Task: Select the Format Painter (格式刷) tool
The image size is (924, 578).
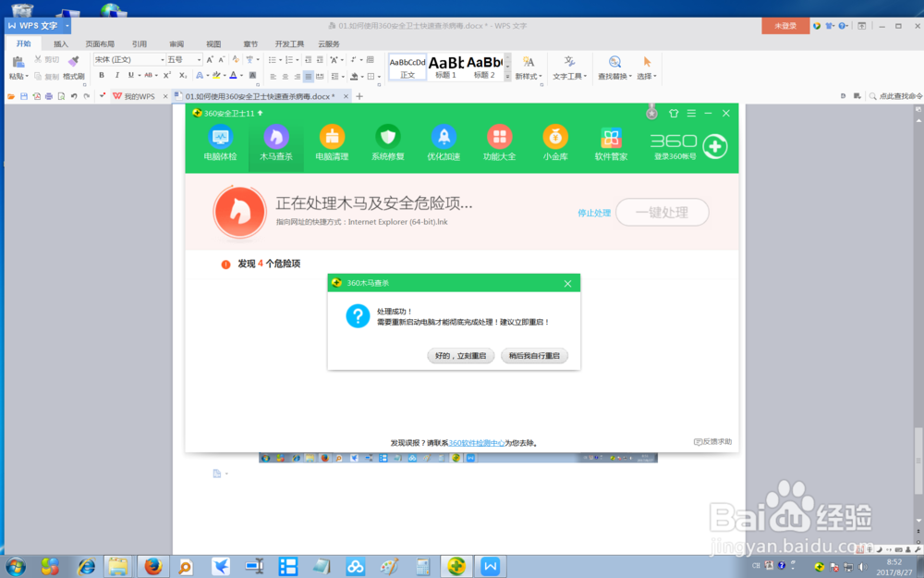Action: (74, 68)
